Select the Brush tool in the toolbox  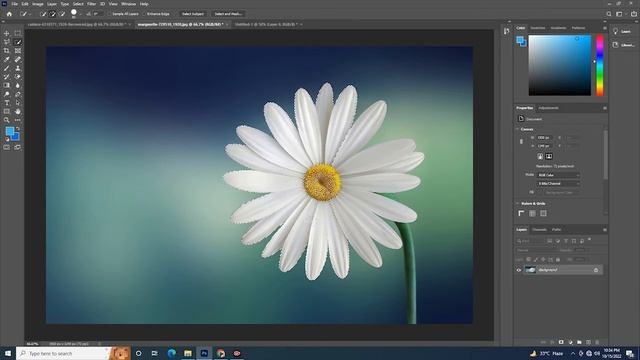coord(7,68)
